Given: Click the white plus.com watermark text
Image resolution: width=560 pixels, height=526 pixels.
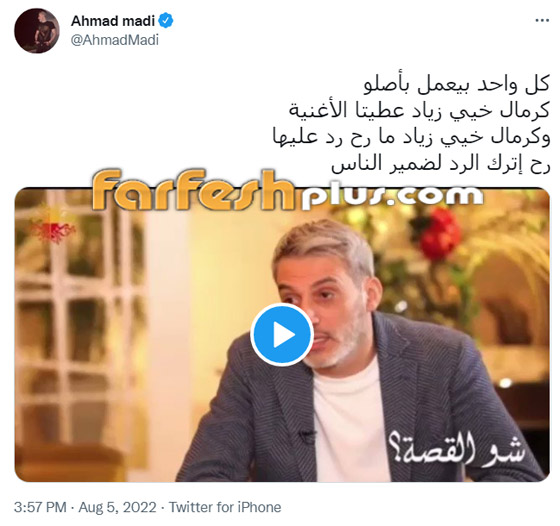Looking at the screenshot, I should coord(391,197).
